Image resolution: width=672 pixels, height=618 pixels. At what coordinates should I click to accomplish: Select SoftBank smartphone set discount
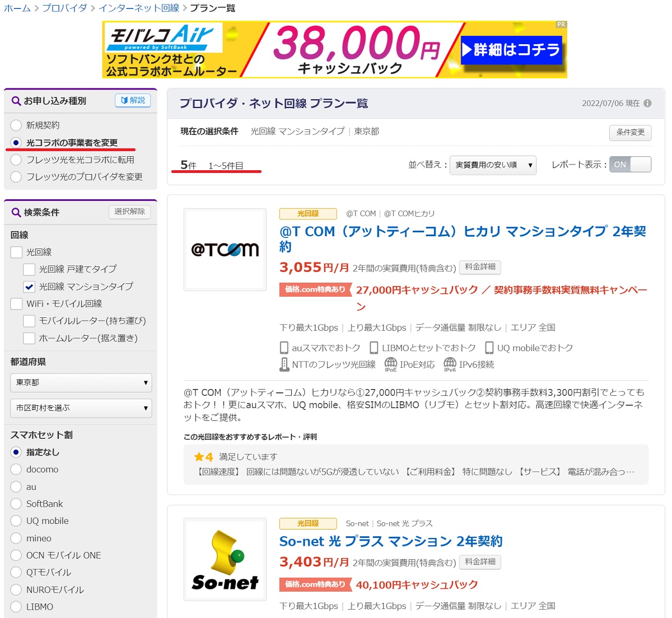pos(16,504)
